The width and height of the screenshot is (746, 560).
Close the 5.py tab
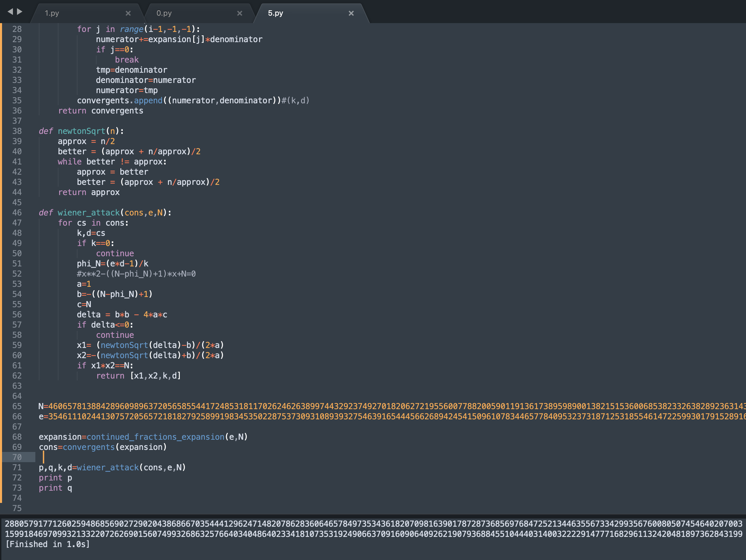[x=351, y=13]
